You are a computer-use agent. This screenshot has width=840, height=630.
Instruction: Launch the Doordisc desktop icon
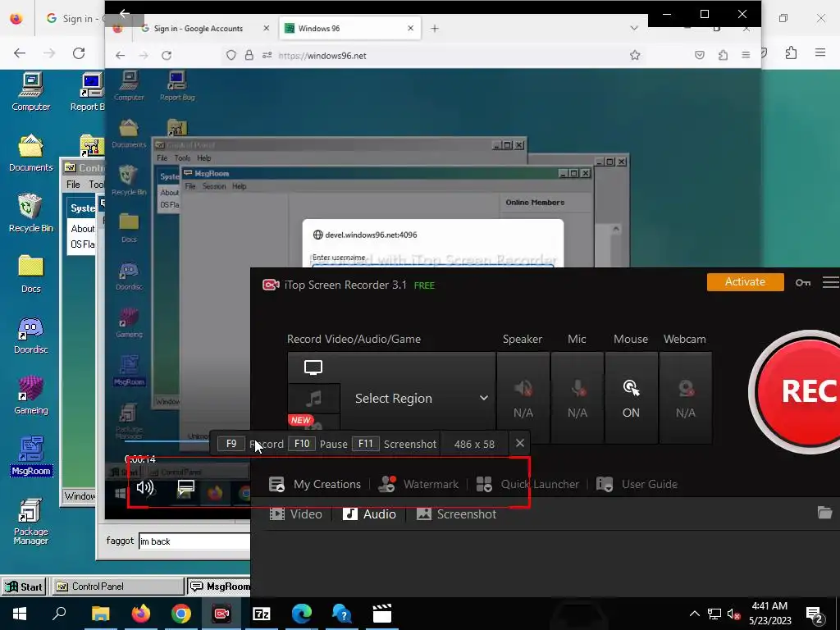31,335
